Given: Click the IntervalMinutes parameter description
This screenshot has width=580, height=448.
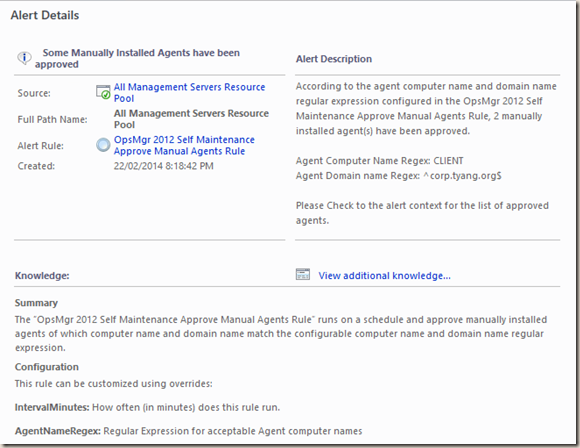Looking at the screenshot, I should click(x=147, y=407).
